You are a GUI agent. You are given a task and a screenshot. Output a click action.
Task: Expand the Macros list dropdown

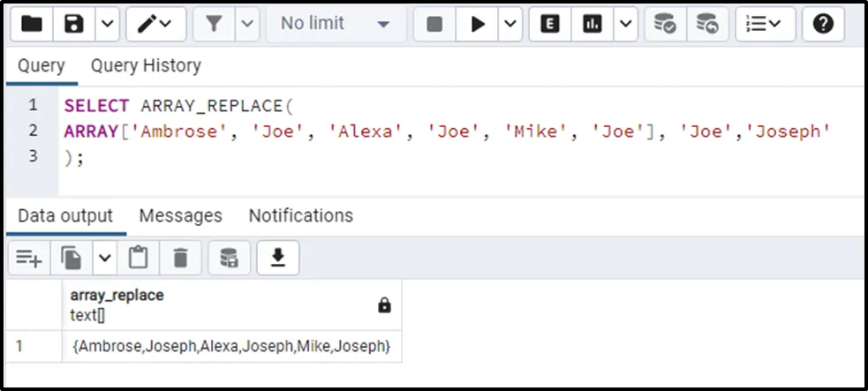[765, 25]
